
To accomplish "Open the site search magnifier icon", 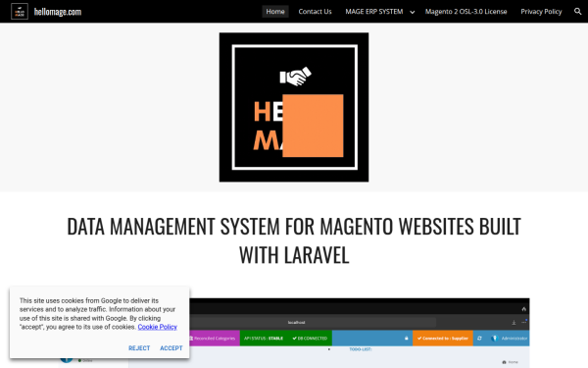I will click(577, 11).
